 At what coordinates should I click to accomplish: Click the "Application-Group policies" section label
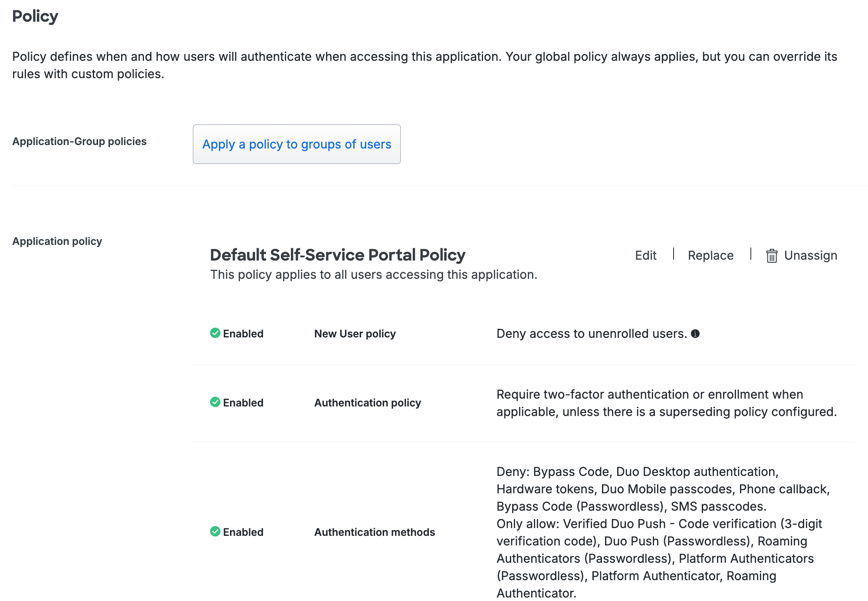(79, 141)
